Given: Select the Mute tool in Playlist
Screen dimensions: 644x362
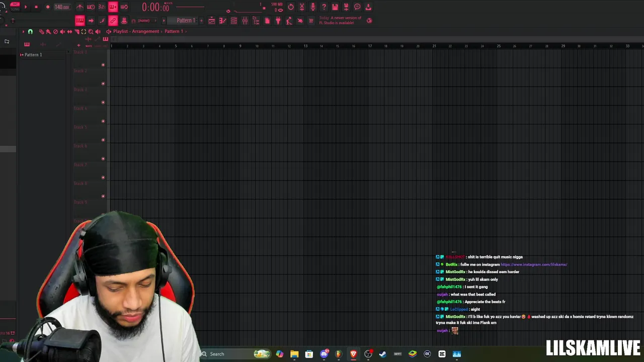Looking at the screenshot, I should pyautogui.click(x=62, y=31).
